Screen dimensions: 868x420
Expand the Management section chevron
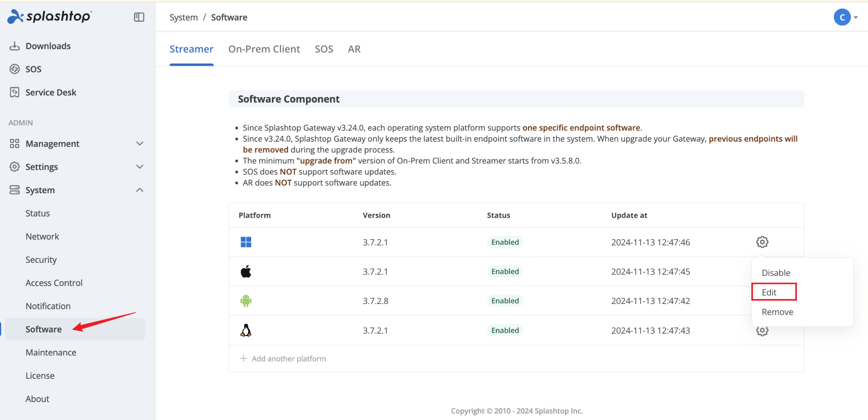139,144
